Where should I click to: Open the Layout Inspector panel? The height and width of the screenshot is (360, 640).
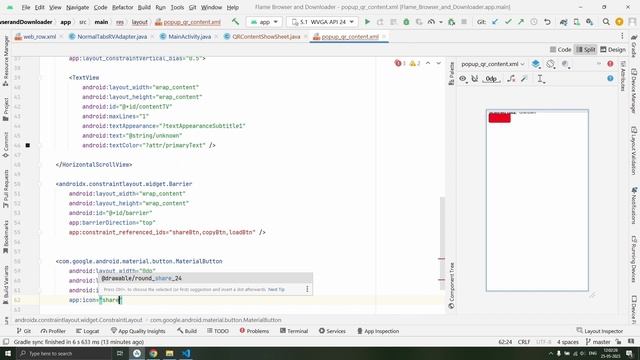coord(600,331)
